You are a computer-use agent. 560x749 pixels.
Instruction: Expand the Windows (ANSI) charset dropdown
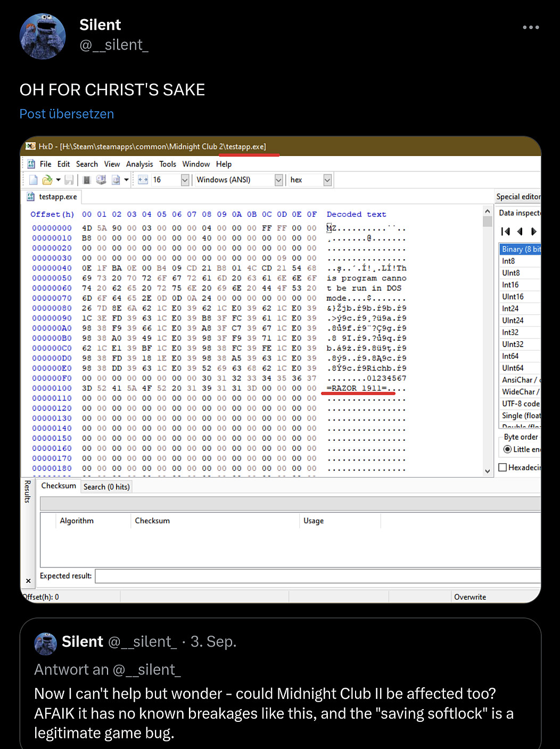pos(278,180)
